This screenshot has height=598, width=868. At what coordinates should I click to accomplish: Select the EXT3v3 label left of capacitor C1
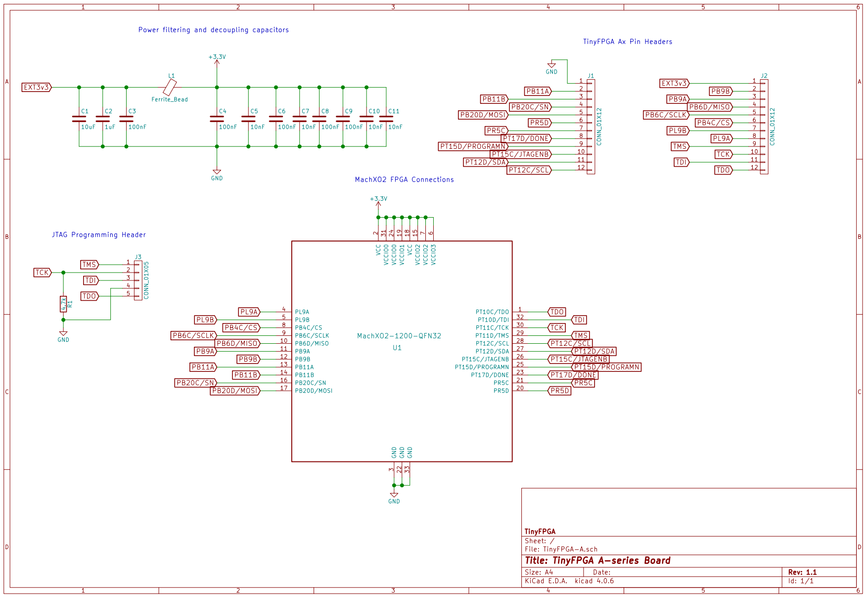pos(37,88)
